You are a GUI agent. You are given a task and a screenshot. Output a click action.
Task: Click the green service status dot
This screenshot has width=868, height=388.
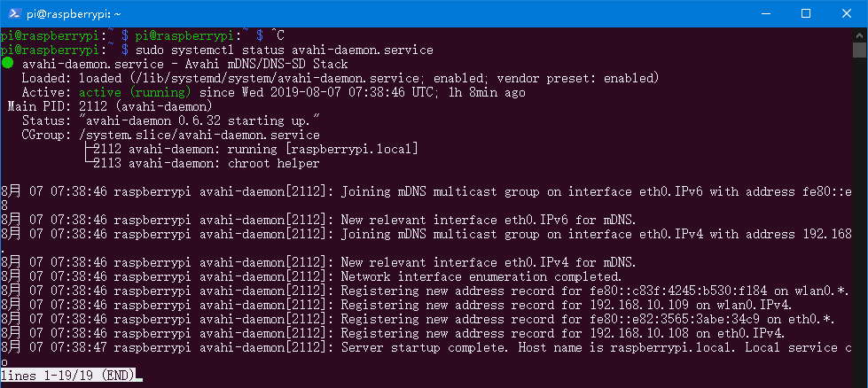tap(7, 64)
